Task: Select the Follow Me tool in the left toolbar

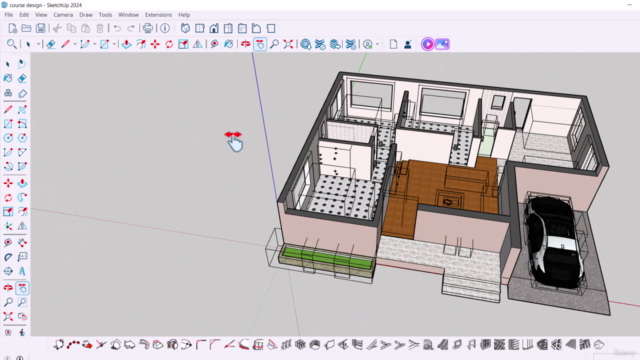Action: [22, 198]
